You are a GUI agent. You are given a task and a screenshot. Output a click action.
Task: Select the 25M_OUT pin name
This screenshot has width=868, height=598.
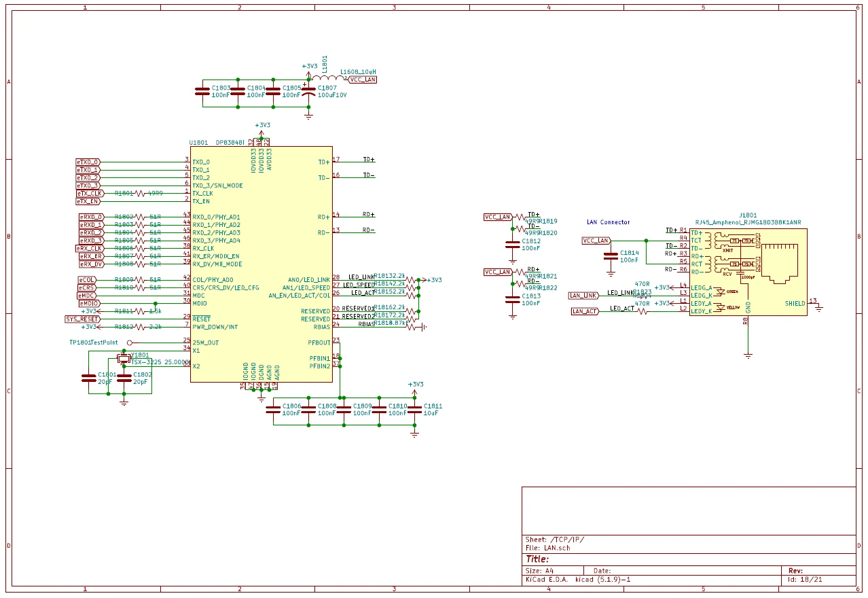(206, 342)
